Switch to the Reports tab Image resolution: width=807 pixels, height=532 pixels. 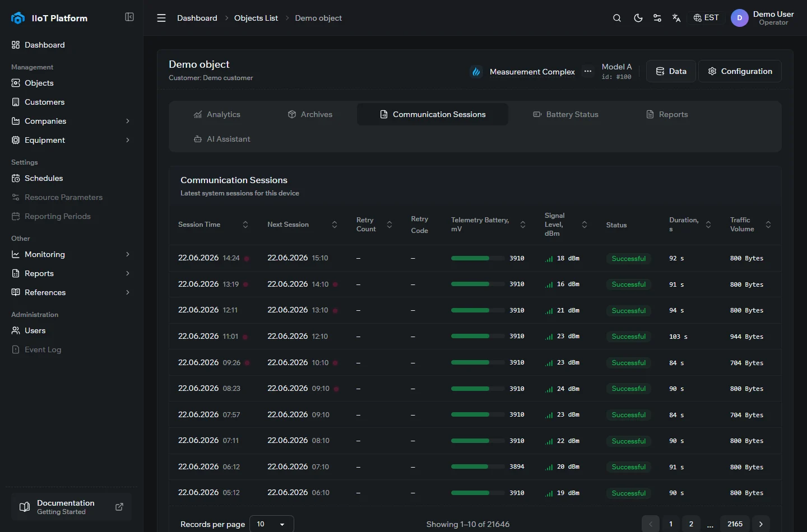667,114
